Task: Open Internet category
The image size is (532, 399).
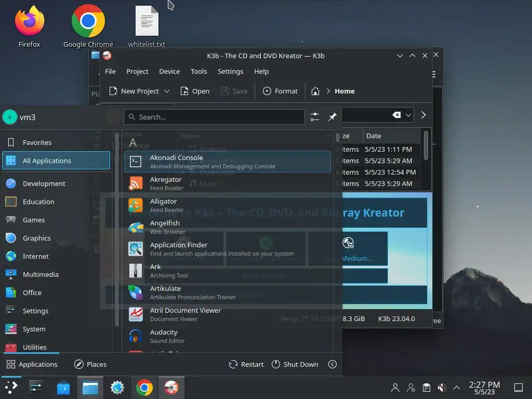Action: [x=56, y=256]
